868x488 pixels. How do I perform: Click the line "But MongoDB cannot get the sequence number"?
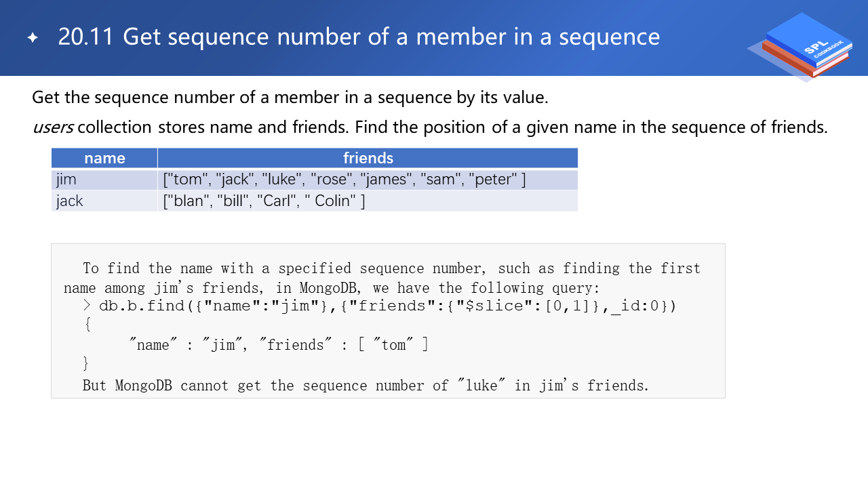coord(366,386)
